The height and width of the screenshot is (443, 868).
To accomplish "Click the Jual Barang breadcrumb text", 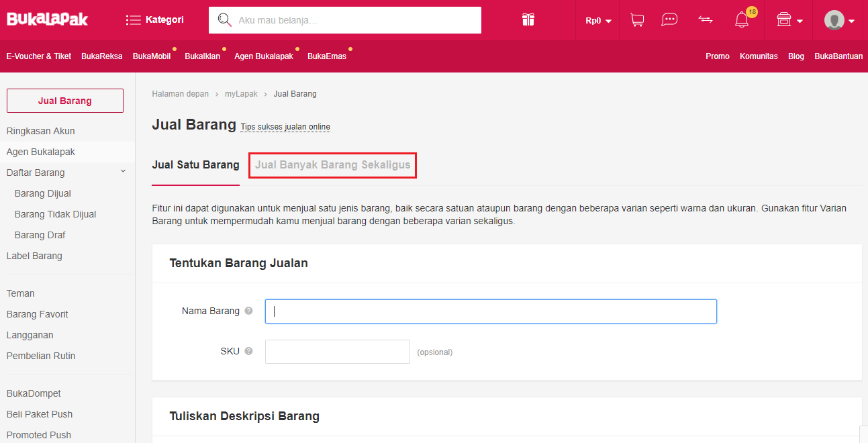I will tap(295, 94).
